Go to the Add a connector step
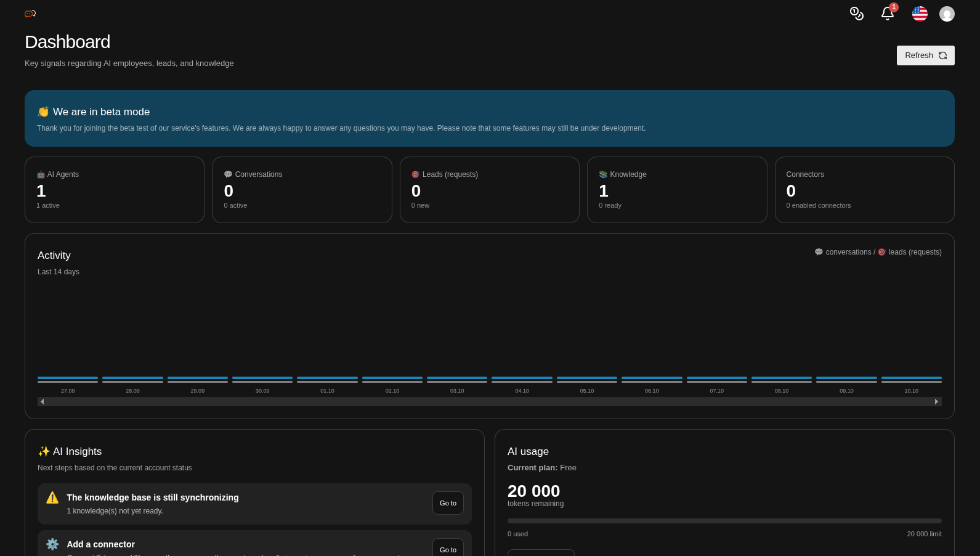Viewport: 980px width, 556px height. [448, 547]
